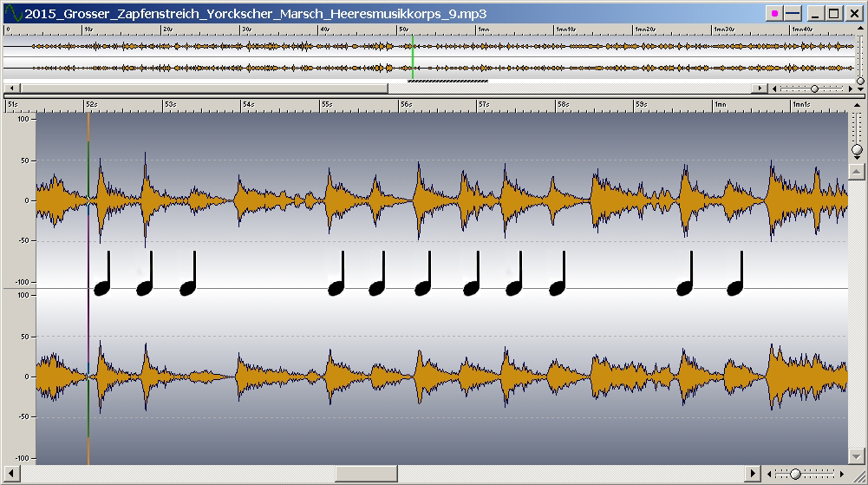Screen dimensions: 868x485
Task: Click the 40s mark on overview ruler
Action: click(324, 29)
